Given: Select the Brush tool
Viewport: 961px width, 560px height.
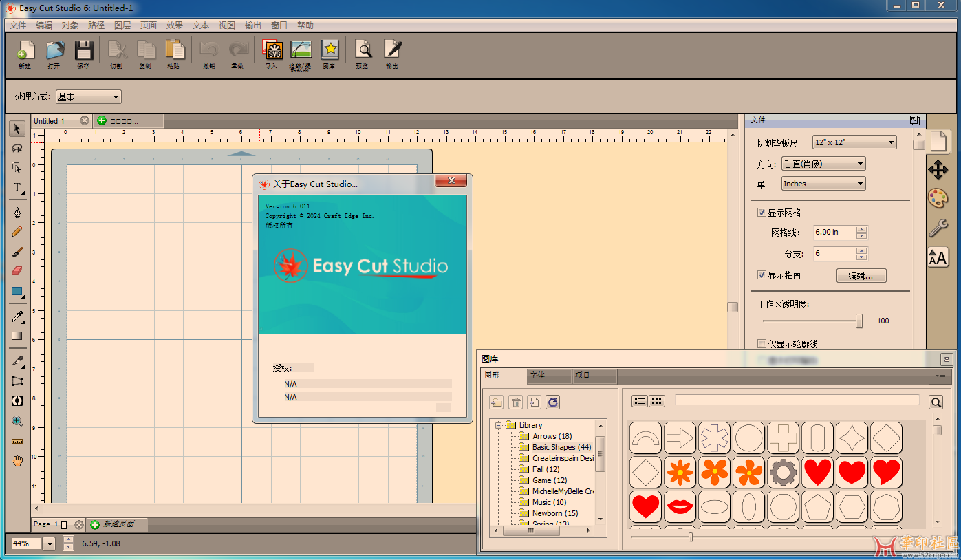Looking at the screenshot, I should point(17,252).
